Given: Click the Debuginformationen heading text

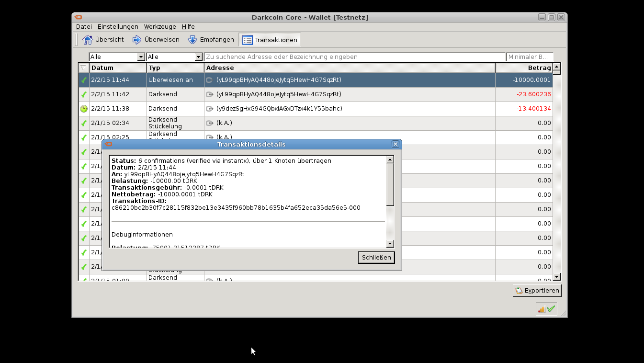Looking at the screenshot, I should click(142, 235).
